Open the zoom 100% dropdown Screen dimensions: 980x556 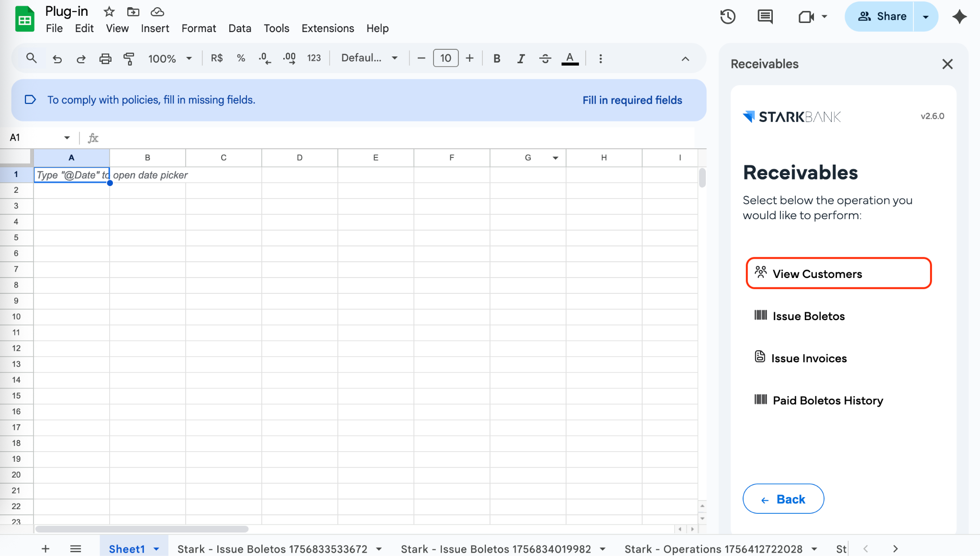(169, 58)
